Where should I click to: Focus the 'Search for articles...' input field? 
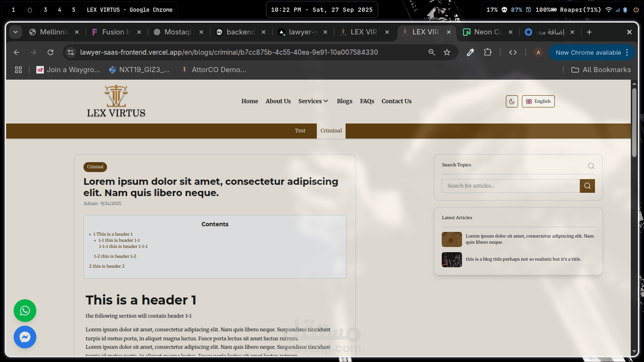click(x=511, y=186)
